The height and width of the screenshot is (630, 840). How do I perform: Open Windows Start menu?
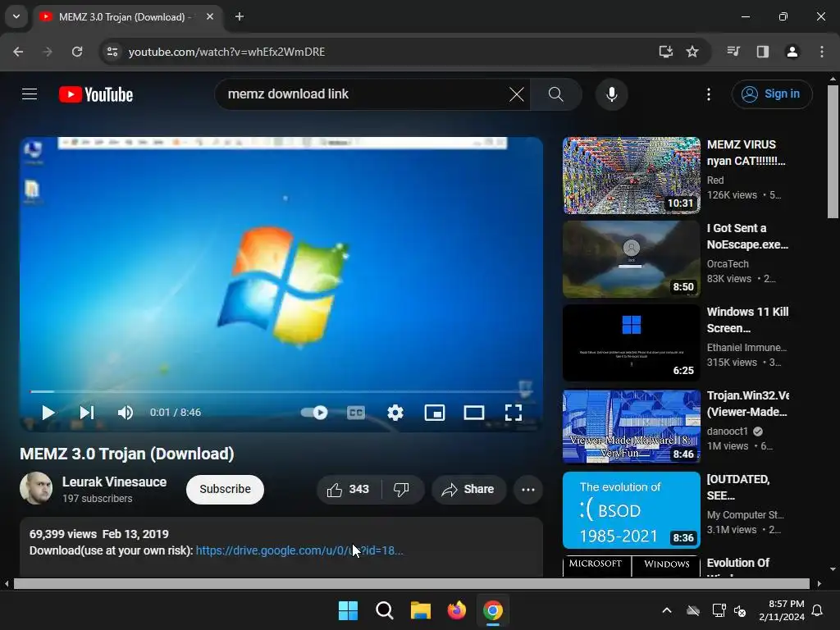(x=348, y=610)
